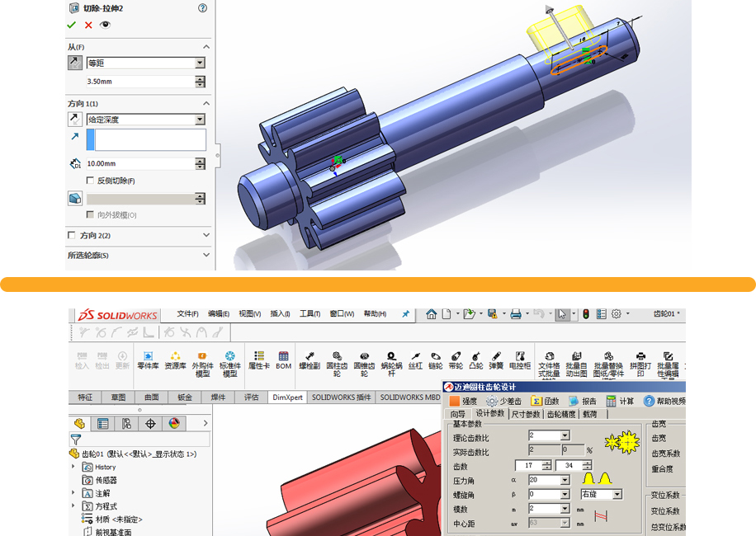This screenshot has height=536, width=756.
Task: Open help for 切除-拉伸2 panel
Action: tap(202, 8)
